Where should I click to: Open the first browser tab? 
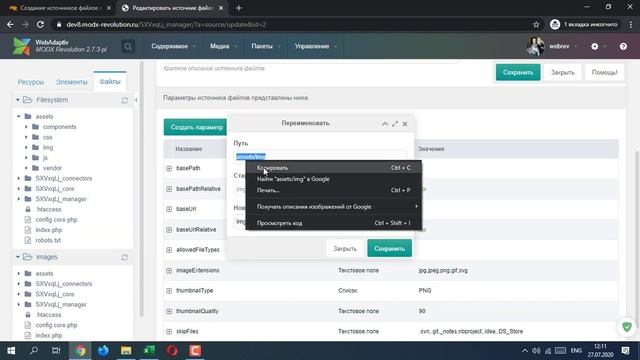(x=60, y=8)
